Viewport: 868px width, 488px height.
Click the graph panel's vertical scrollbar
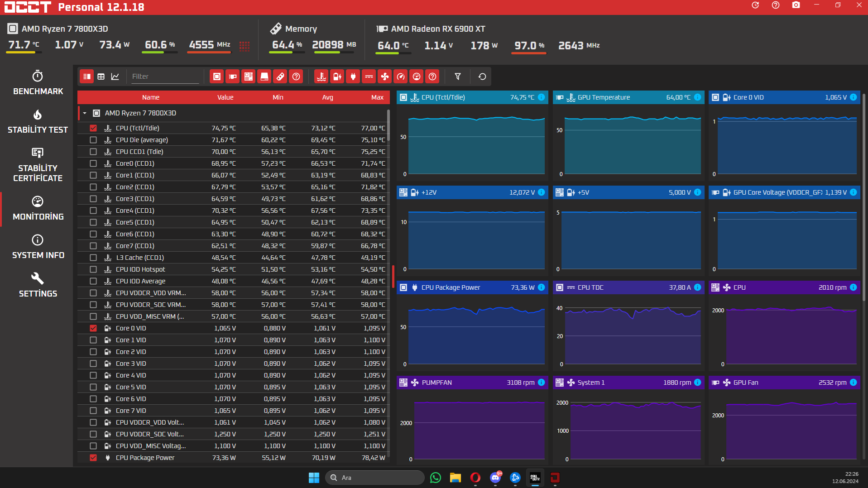click(864, 197)
